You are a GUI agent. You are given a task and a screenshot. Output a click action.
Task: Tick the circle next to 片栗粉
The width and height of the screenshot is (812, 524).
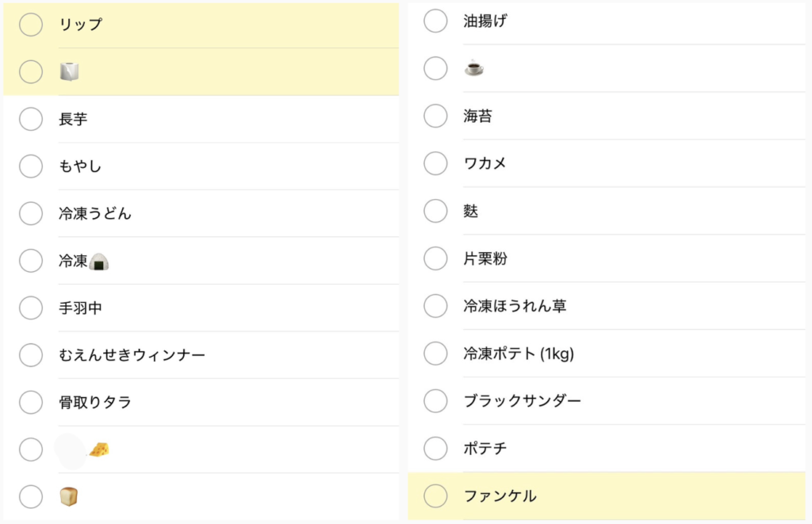click(435, 258)
